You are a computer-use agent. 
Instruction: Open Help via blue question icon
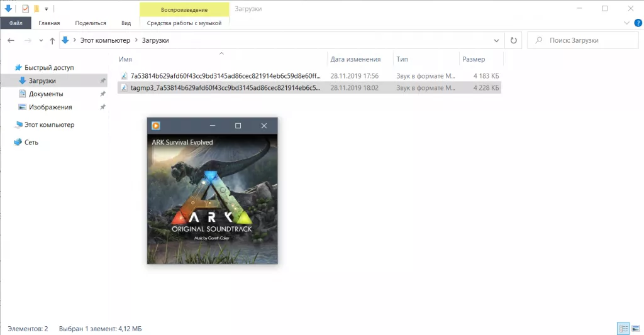tap(638, 23)
